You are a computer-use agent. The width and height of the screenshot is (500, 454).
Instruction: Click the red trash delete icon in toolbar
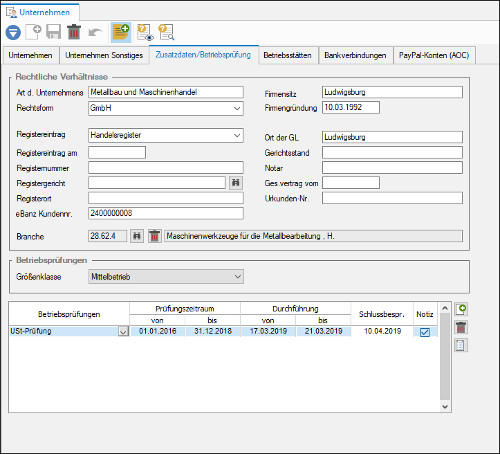click(74, 32)
